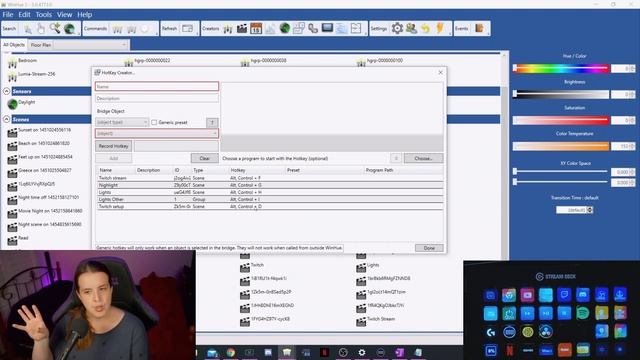Select the Twitch setup hotkey row
Image resolution: width=640 pixels, height=360 pixels.
[x=270, y=207]
